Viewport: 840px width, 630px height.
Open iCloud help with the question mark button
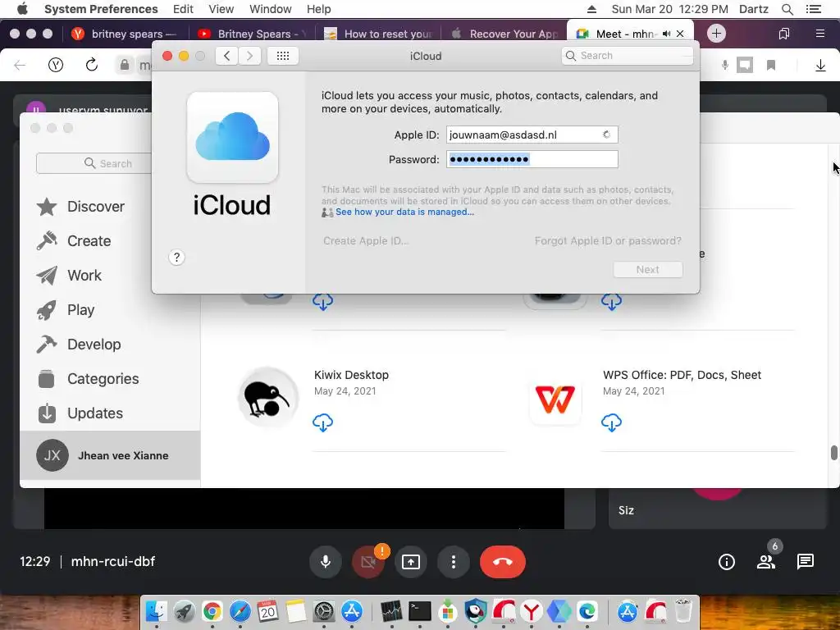pyautogui.click(x=176, y=258)
